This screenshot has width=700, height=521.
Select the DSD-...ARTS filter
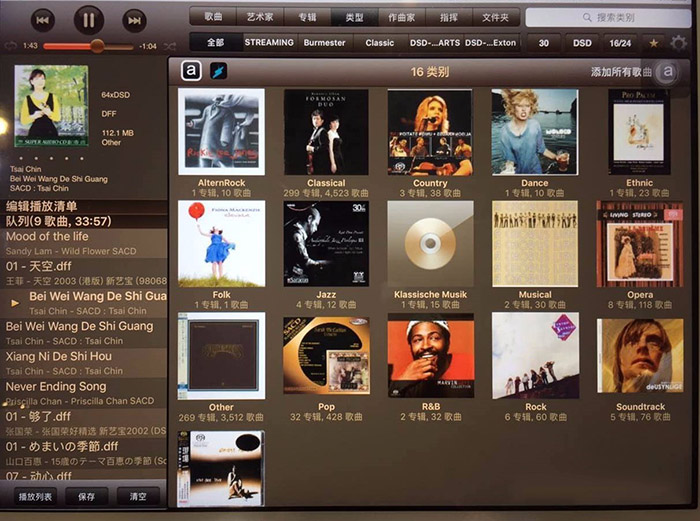coord(435,43)
